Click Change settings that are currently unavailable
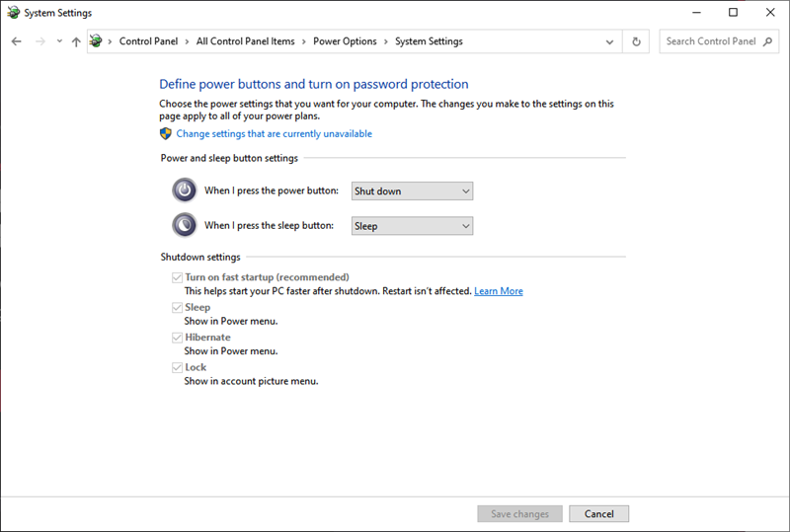 pos(274,134)
